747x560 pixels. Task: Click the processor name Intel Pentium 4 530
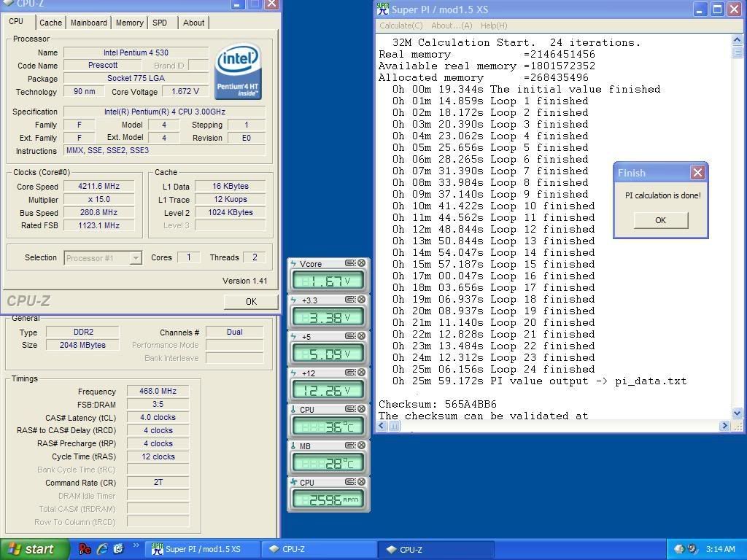coord(136,52)
